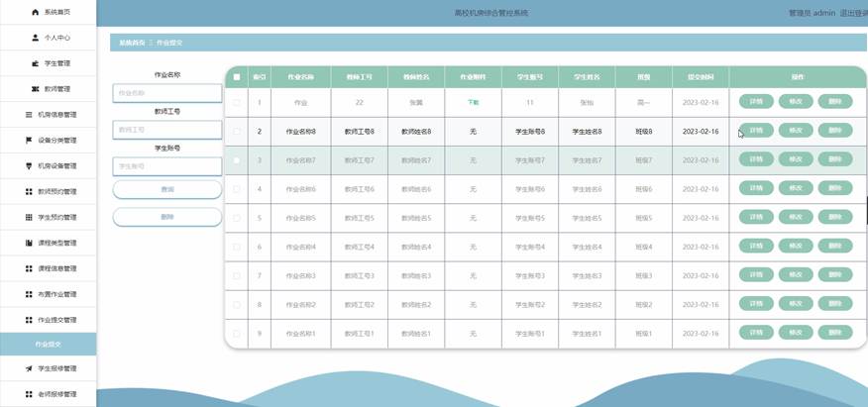
Task: Check the checkbox for row 作业名称4
Action: click(x=237, y=248)
